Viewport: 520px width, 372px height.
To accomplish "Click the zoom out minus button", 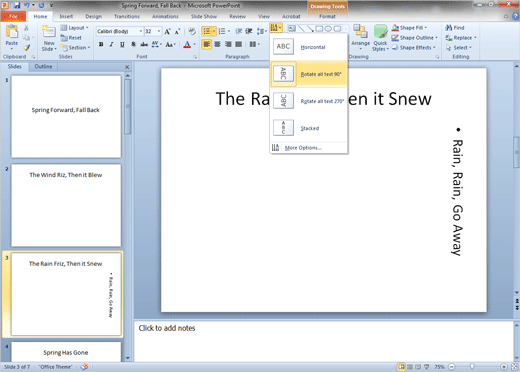I will tap(452, 367).
